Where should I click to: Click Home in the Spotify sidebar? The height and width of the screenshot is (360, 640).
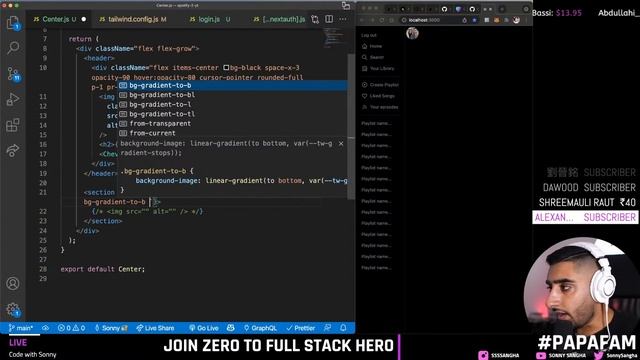(372, 47)
